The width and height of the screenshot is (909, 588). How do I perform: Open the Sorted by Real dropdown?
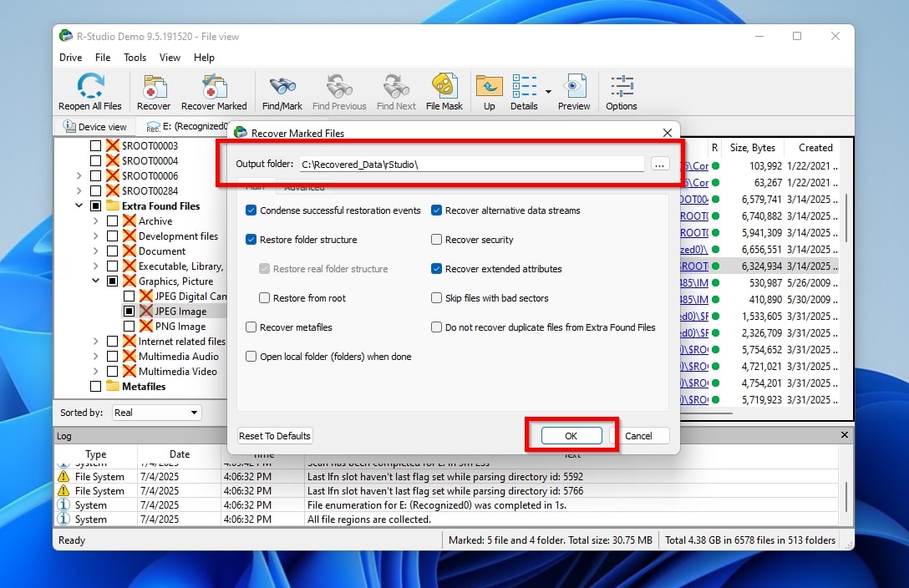pyautogui.click(x=156, y=413)
